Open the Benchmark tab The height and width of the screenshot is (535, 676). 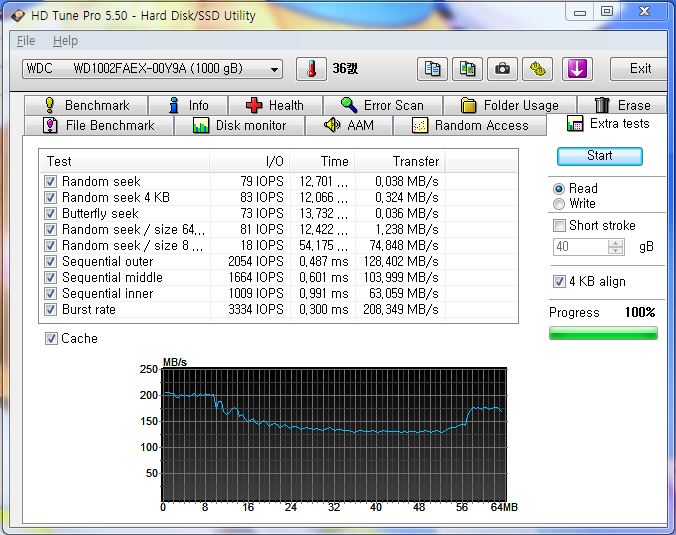tap(86, 105)
